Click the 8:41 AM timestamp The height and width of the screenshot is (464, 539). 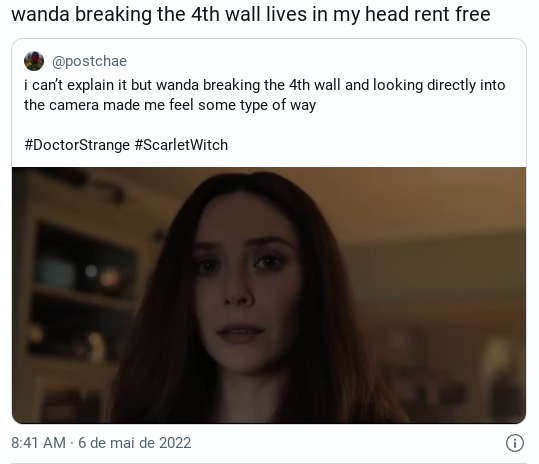(38, 443)
